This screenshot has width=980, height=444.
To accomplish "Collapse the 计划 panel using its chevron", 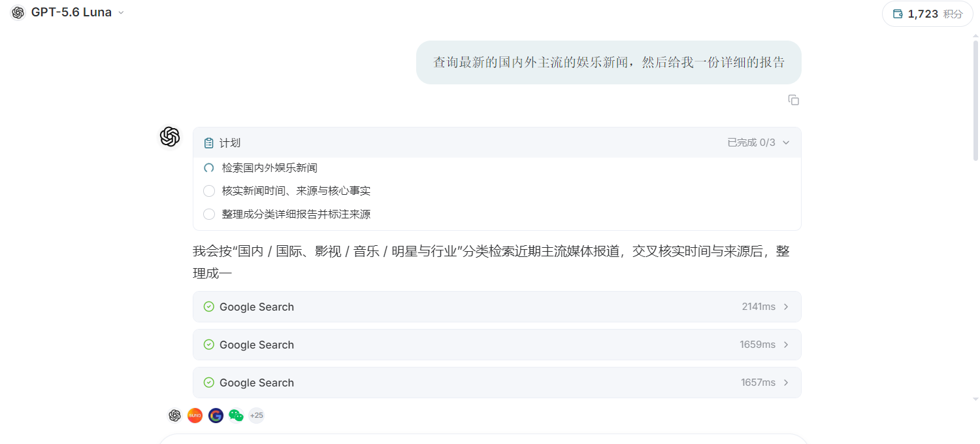I will [x=786, y=143].
